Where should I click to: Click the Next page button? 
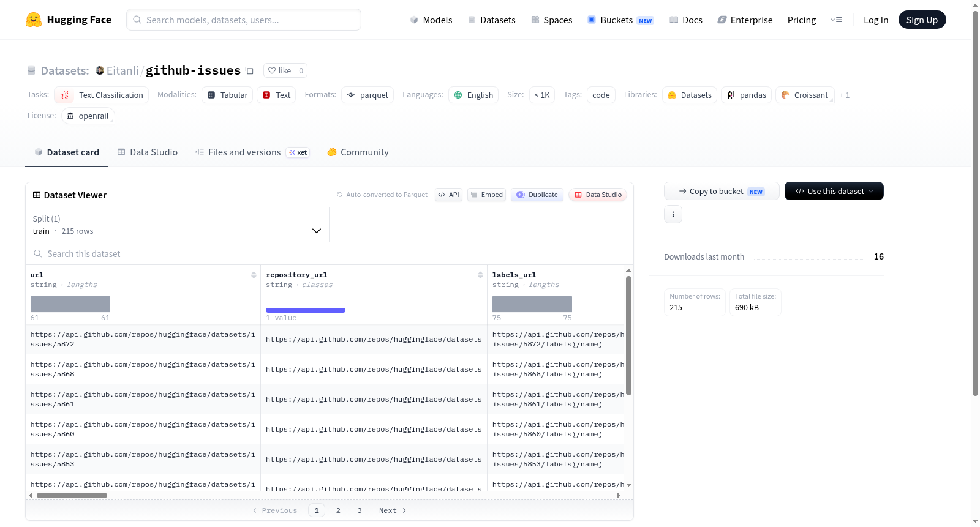393,510
